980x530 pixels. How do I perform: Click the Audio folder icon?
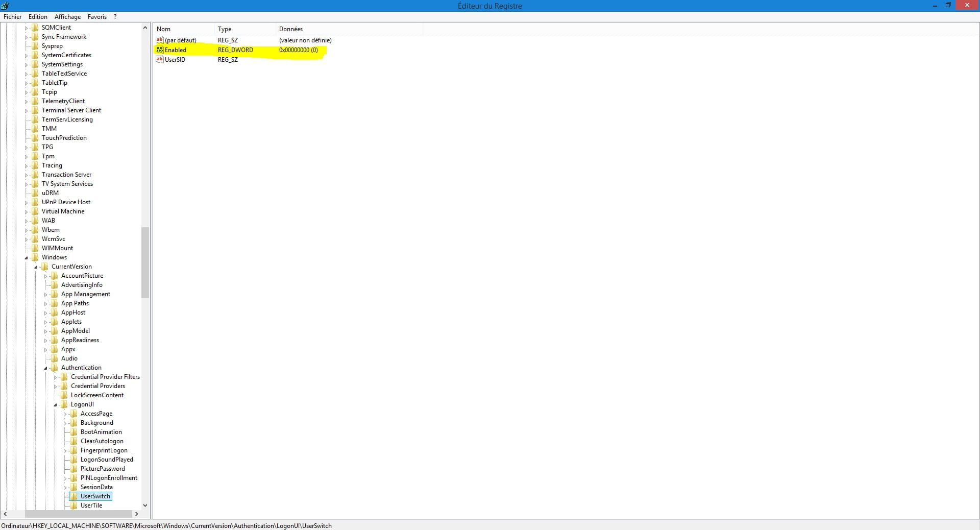click(54, 358)
